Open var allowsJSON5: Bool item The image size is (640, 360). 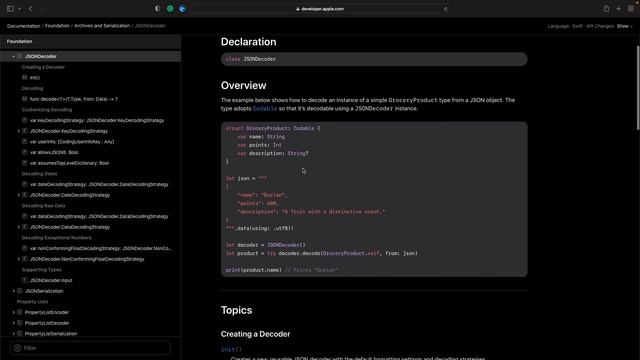point(54,152)
